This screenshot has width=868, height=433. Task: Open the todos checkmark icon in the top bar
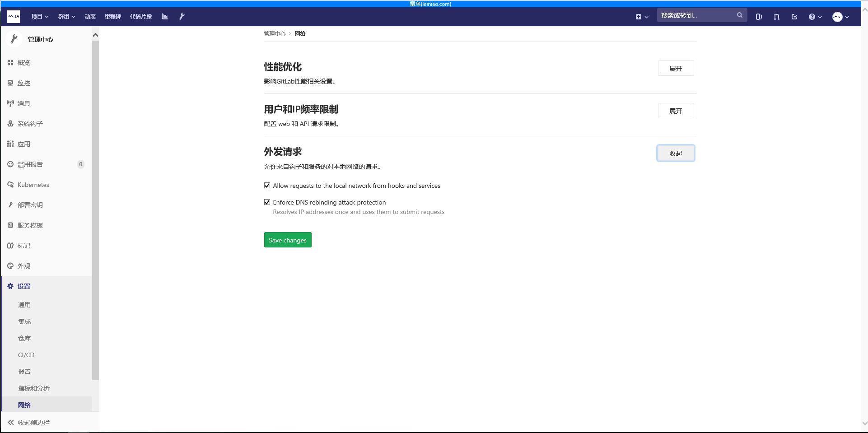pyautogui.click(x=794, y=17)
